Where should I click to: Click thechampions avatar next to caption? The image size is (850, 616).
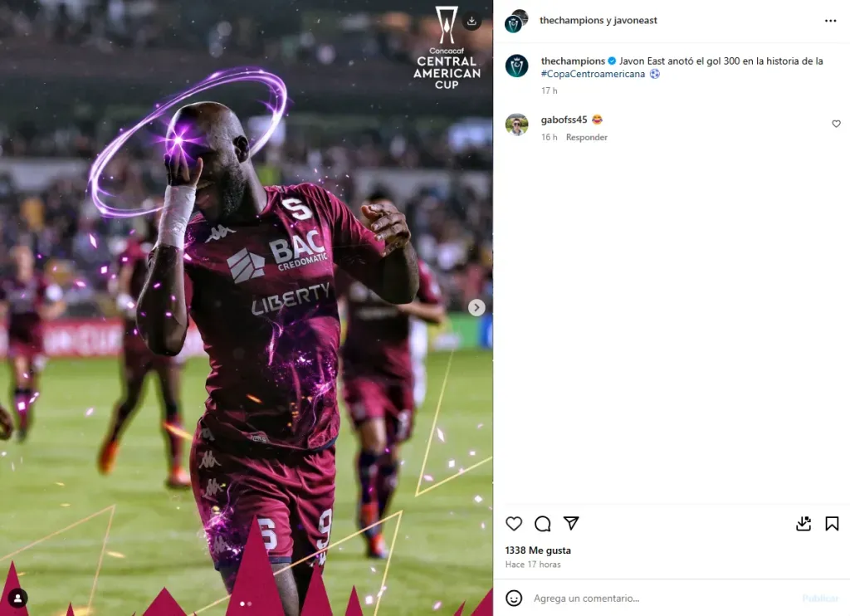point(516,66)
